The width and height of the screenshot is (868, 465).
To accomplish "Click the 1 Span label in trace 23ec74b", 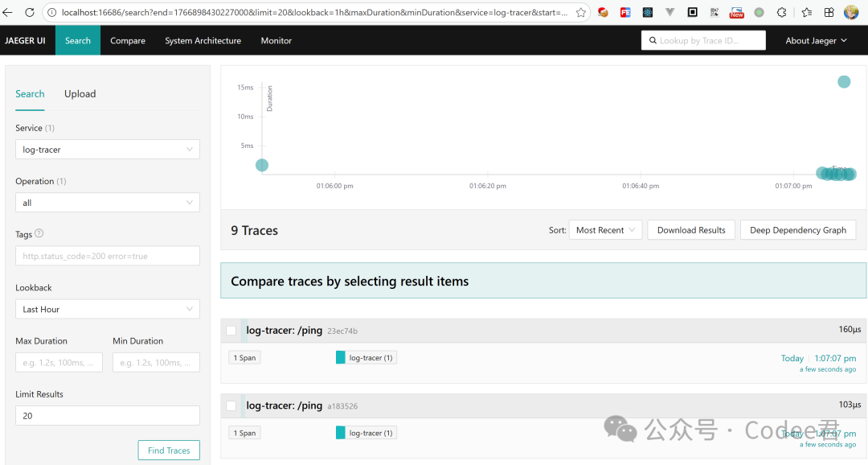I will coord(244,357).
